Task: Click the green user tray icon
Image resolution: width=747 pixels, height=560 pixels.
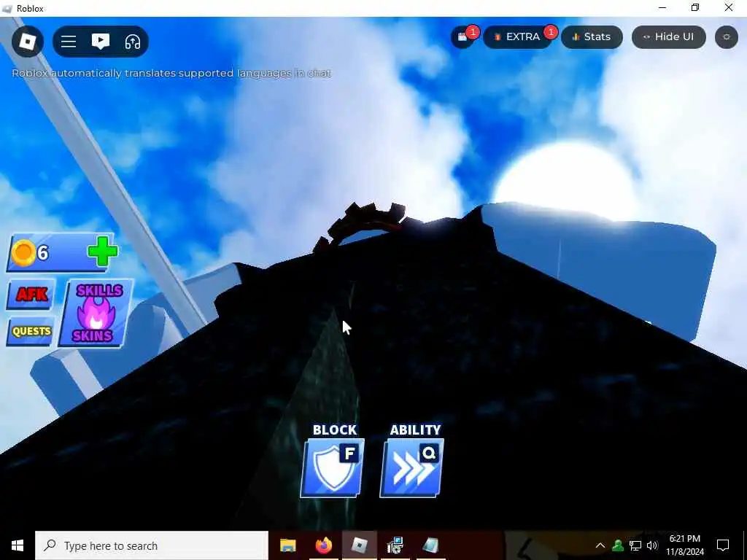Action: tap(618, 545)
